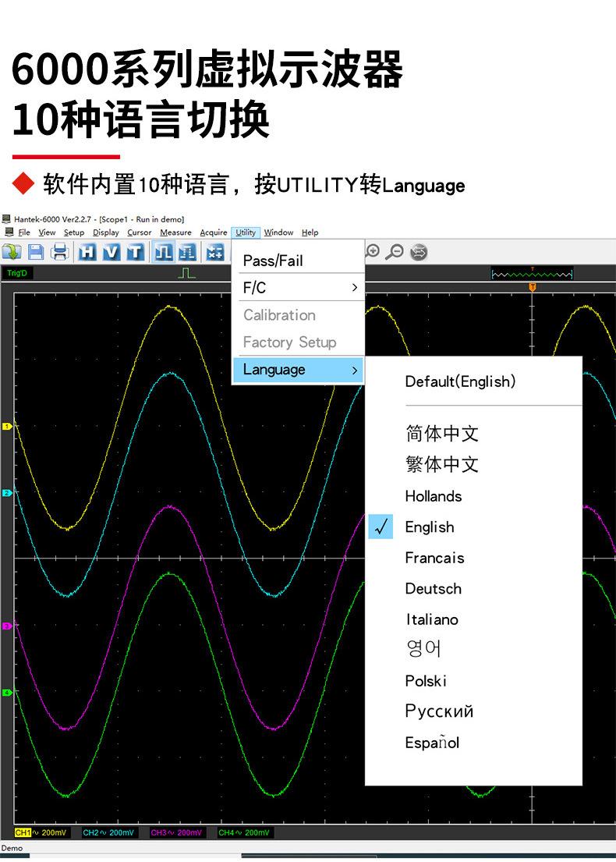The image size is (616, 862).
Task: Click the print toolbar icon
Action: click(x=60, y=252)
